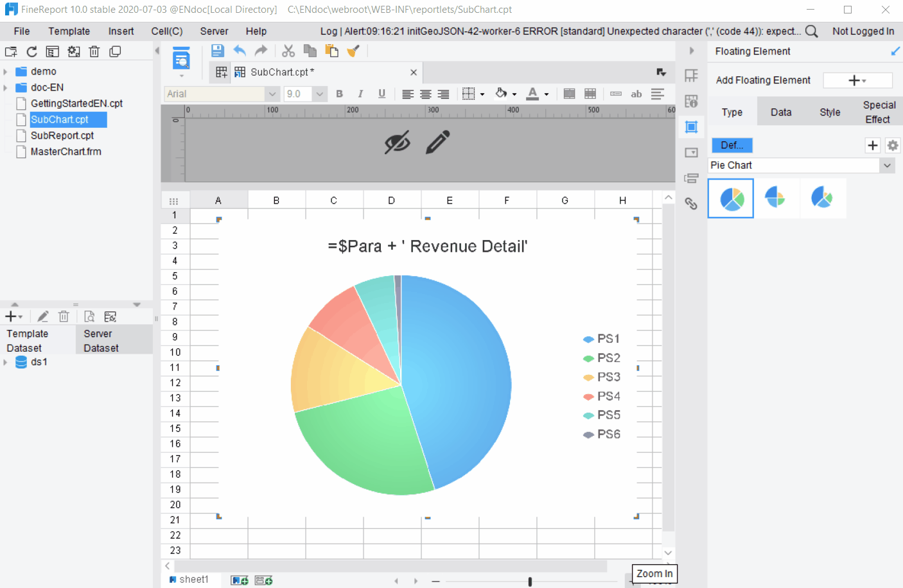This screenshot has width=903, height=588.
Task: Click the Hyperlink panel icon
Action: click(x=691, y=203)
